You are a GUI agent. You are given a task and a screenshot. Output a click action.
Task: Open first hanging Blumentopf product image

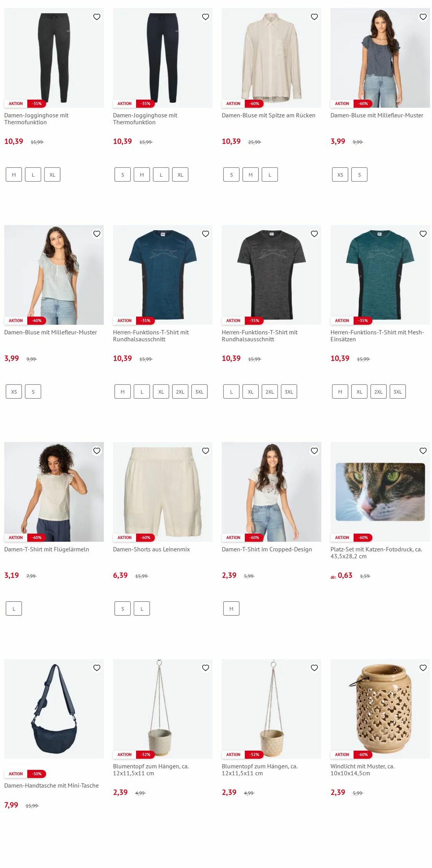(x=163, y=708)
